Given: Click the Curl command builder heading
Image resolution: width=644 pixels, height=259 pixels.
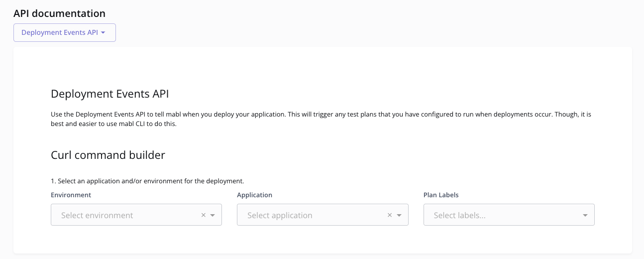Looking at the screenshot, I should tap(108, 155).
